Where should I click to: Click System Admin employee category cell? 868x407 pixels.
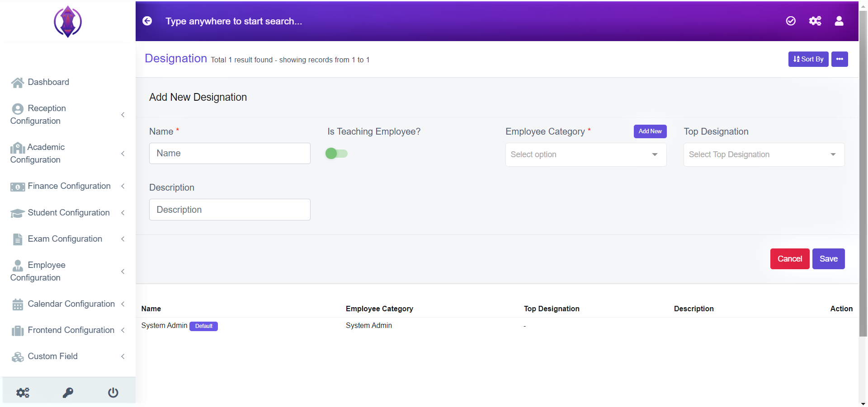click(369, 326)
